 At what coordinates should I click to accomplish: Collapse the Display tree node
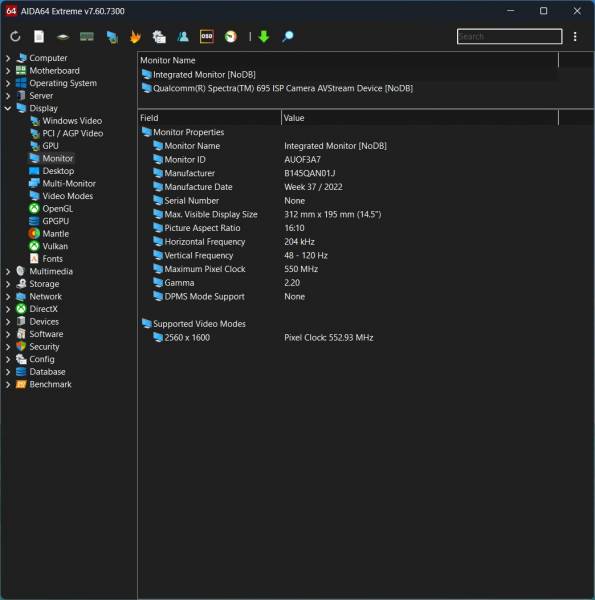(x=8, y=109)
